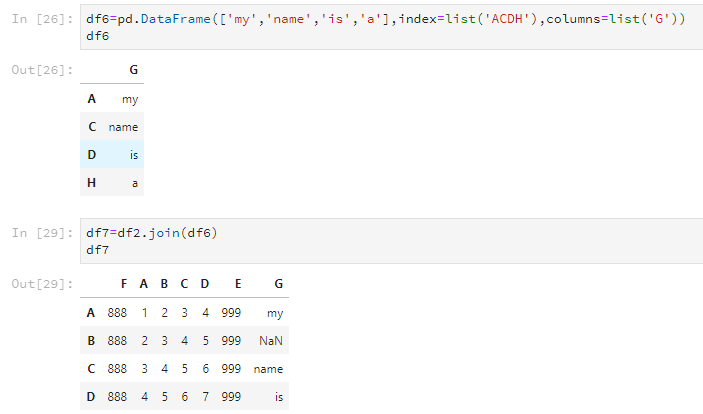Viewport: 703px width, 414px height.
Task: Click the 'a' value in row H
Action: coord(134,183)
